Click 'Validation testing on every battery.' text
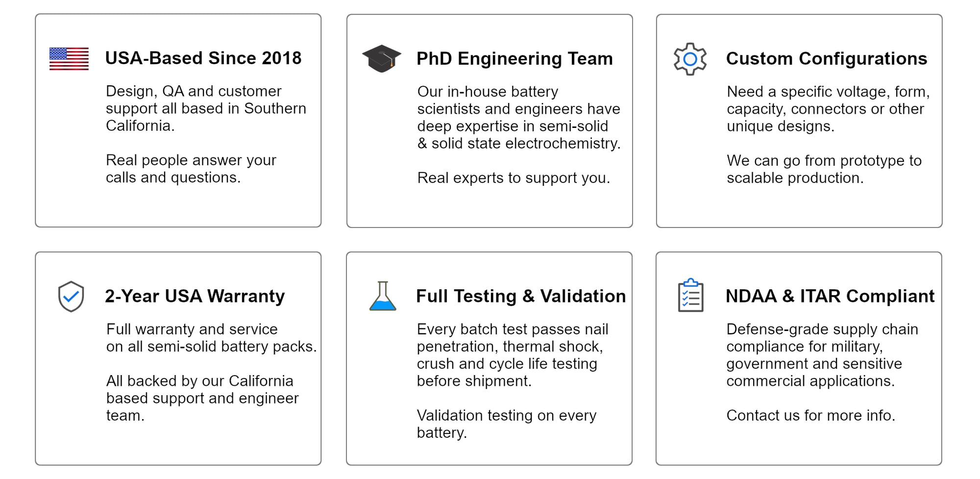This screenshot has height=479, width=980. (506, 424)
